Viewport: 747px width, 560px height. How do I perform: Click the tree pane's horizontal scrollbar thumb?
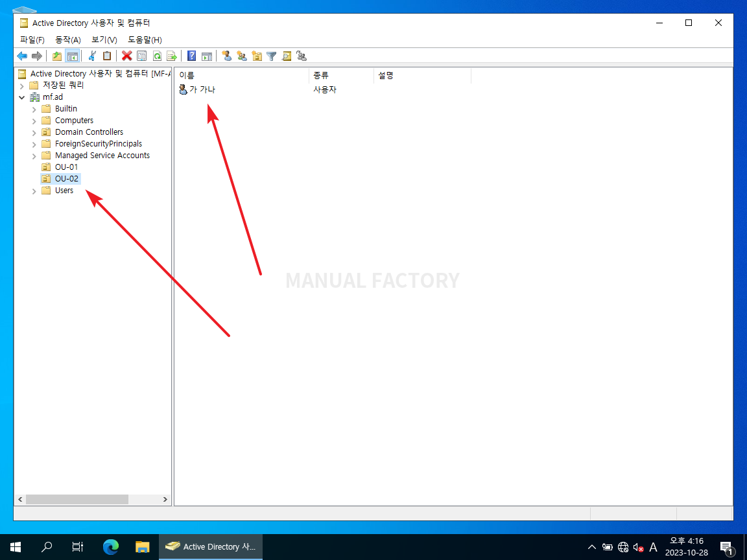tap(77, 500)
